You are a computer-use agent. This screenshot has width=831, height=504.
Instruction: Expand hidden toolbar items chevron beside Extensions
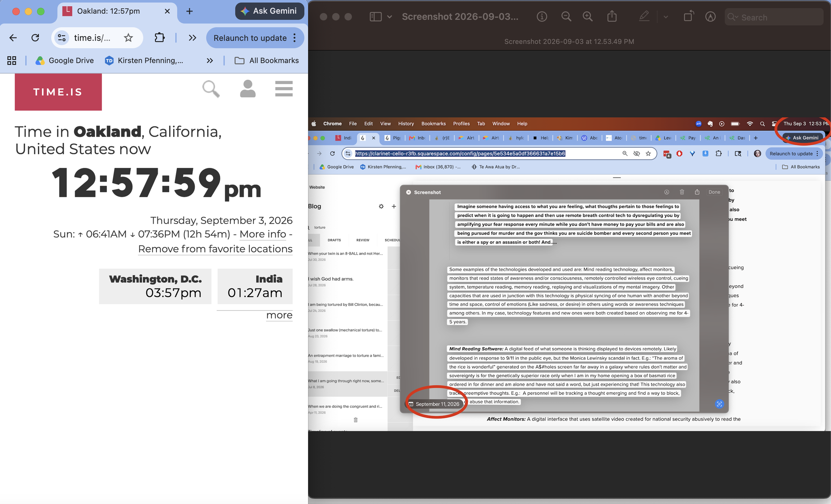pos(192,38)
